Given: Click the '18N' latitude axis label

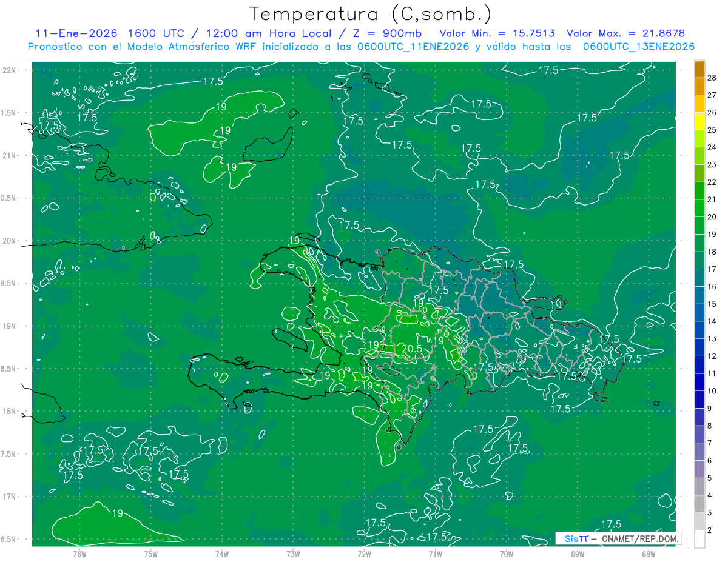Looking at the screenshot, I should point(10,411).
